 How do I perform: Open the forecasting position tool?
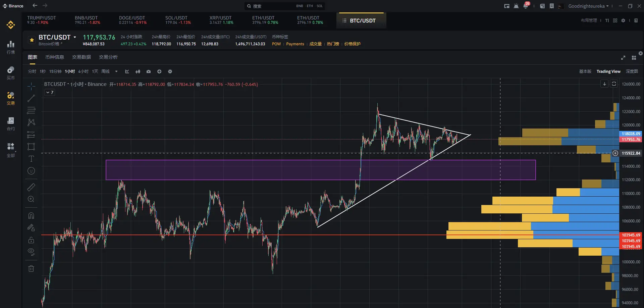[31, 135]
